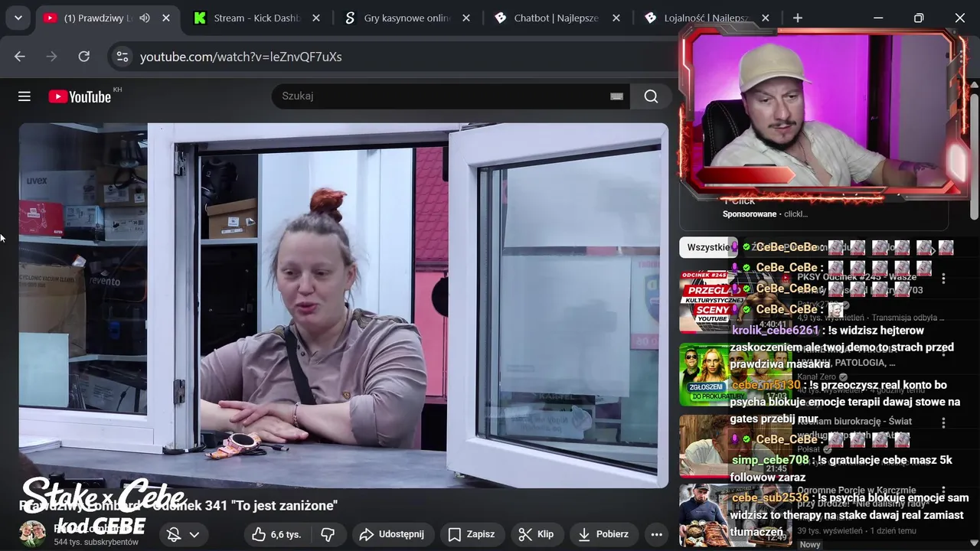
Task: Open a new browser tab
Action: 798,18
